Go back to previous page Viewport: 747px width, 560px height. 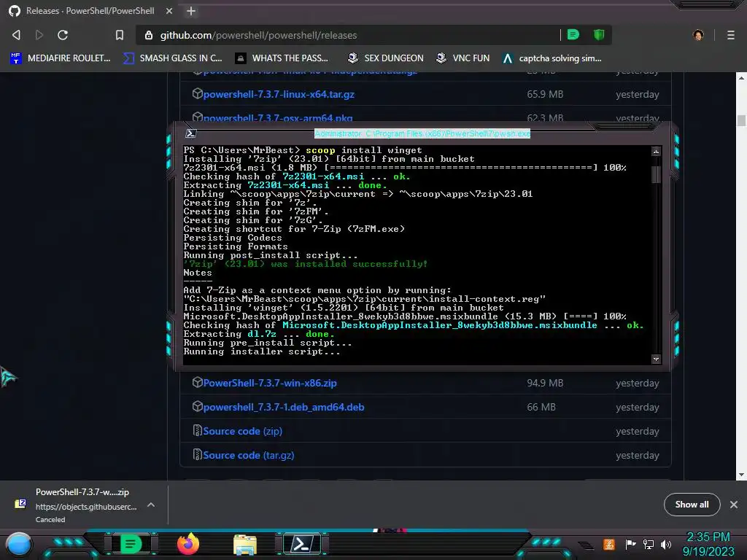click(x=16, y=35)
